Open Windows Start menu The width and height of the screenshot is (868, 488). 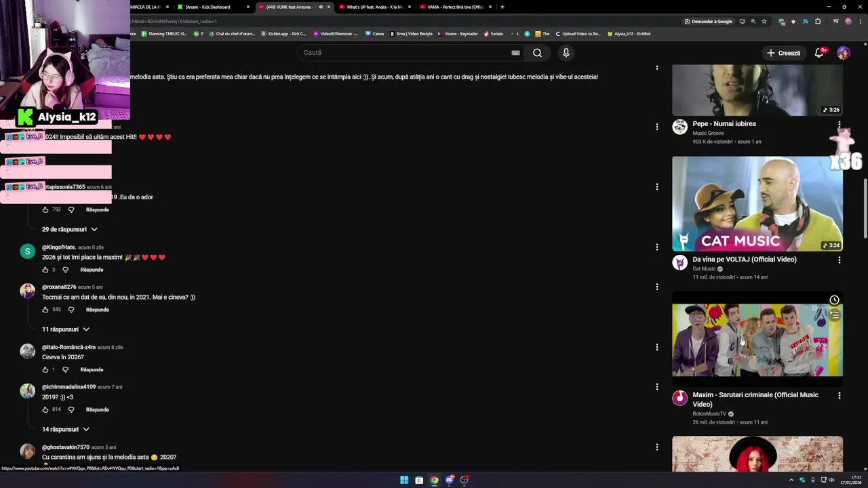404,480
